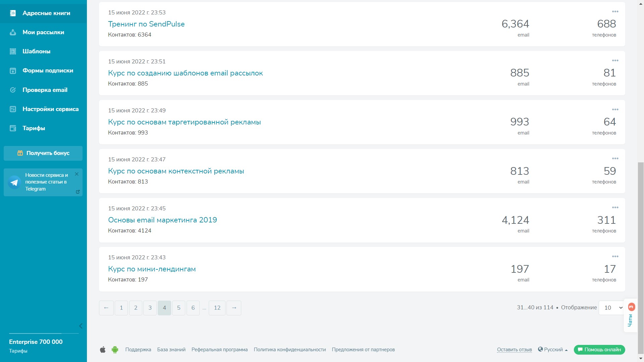Jump to last page 12
644x362 pixels.
[x=217, y=308]
